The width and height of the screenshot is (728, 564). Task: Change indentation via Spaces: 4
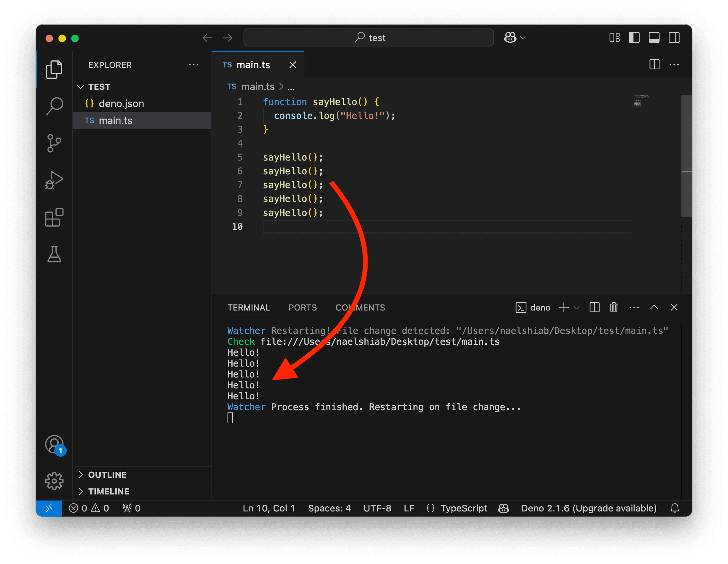point(329,508)
